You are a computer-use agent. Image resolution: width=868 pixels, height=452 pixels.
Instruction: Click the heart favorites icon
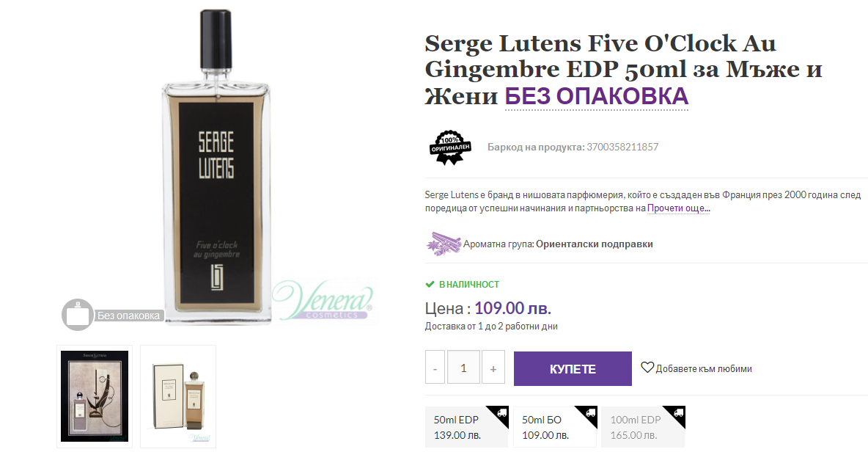tap(647, 367)
